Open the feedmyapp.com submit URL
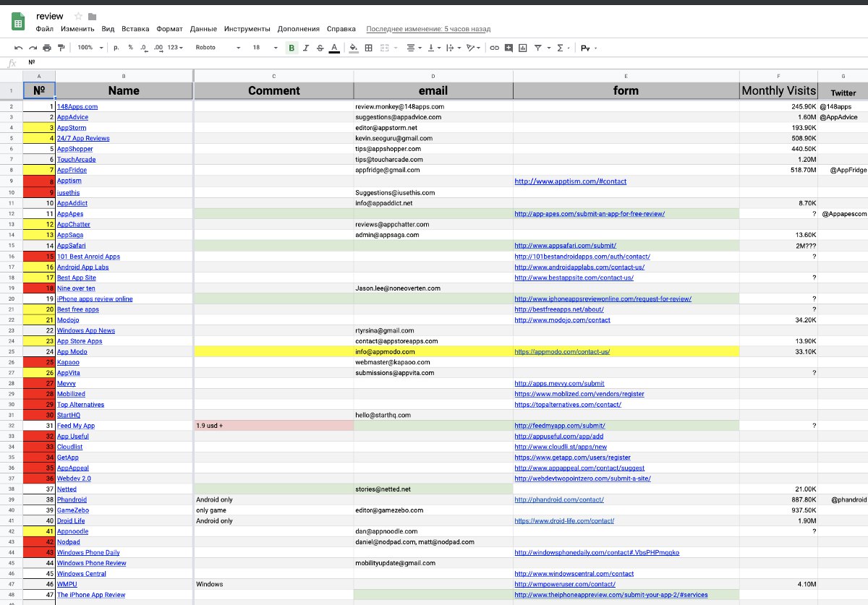This screenshot has height=605, width=868. (x=559, y=426)
